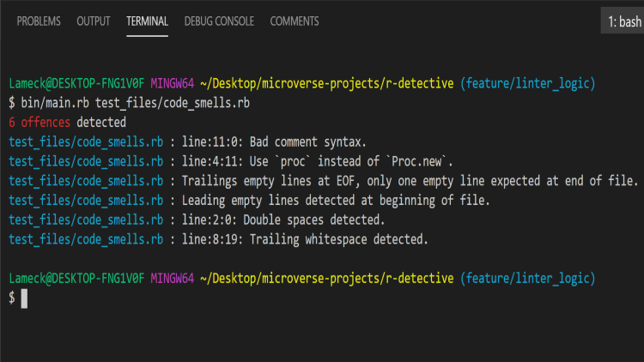The height and width of the screenshot is (362, 644).
Task: Click the file link on the 'Trailings empty lines' line
Action: pos(85,181)
